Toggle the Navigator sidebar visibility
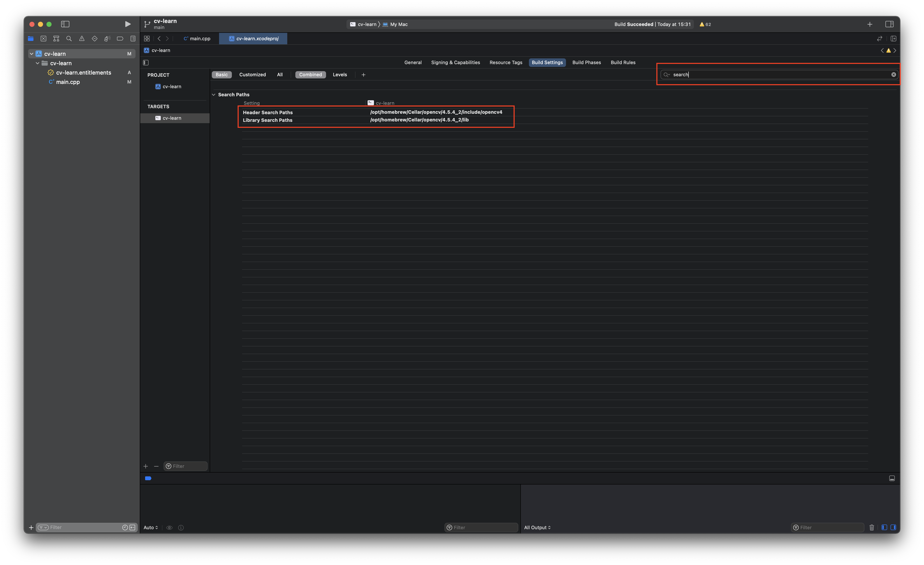Image resolution: width=924 pixels, height=565 pixels. click(65, 24)
